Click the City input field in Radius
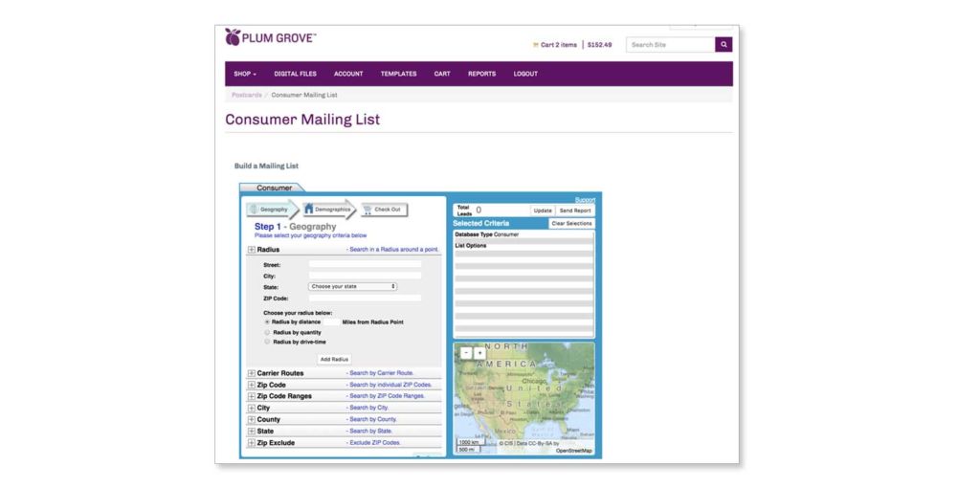980x488 pixels. (x=365, y=276)
